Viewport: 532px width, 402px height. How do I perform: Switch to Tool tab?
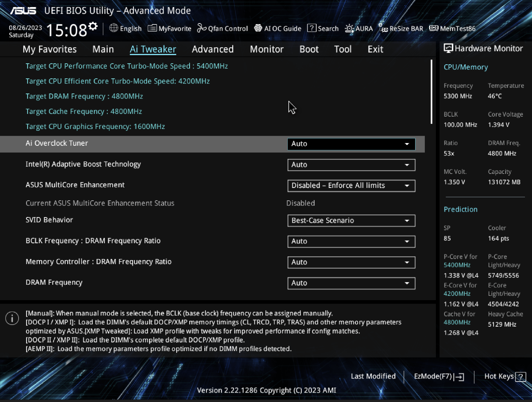(x=343, y=49)
